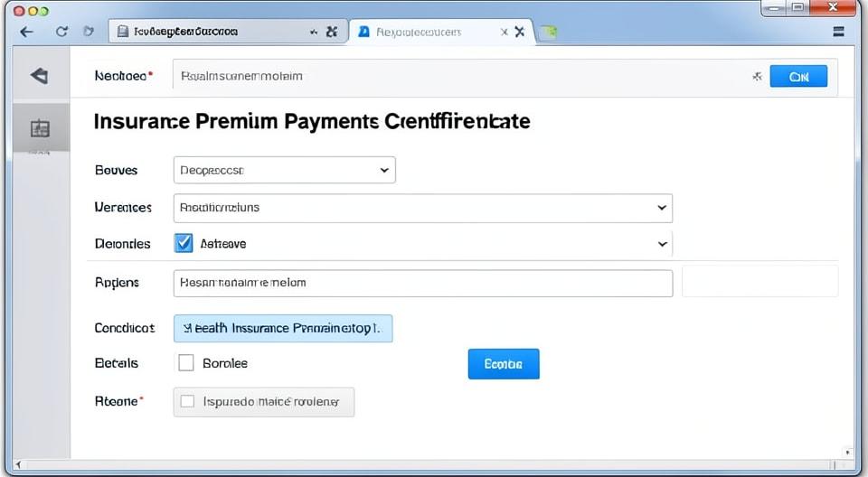Reload the page with refresh icon
The width and height of the screenshot is (868, 477).
[x=61, y=32]
